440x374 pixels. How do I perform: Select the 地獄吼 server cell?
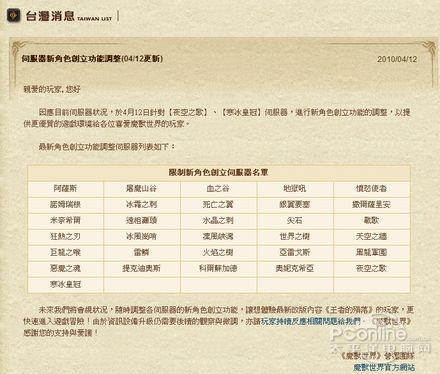pyautogui.click(x=295, y=189)
